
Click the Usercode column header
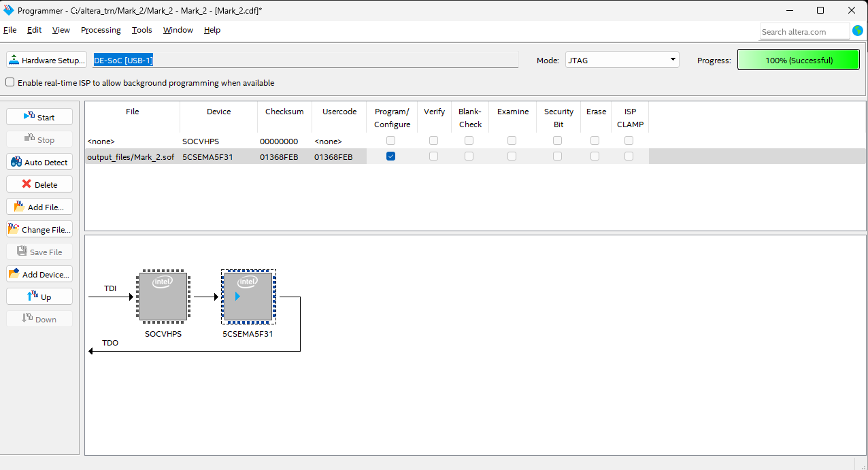[339, 117]
